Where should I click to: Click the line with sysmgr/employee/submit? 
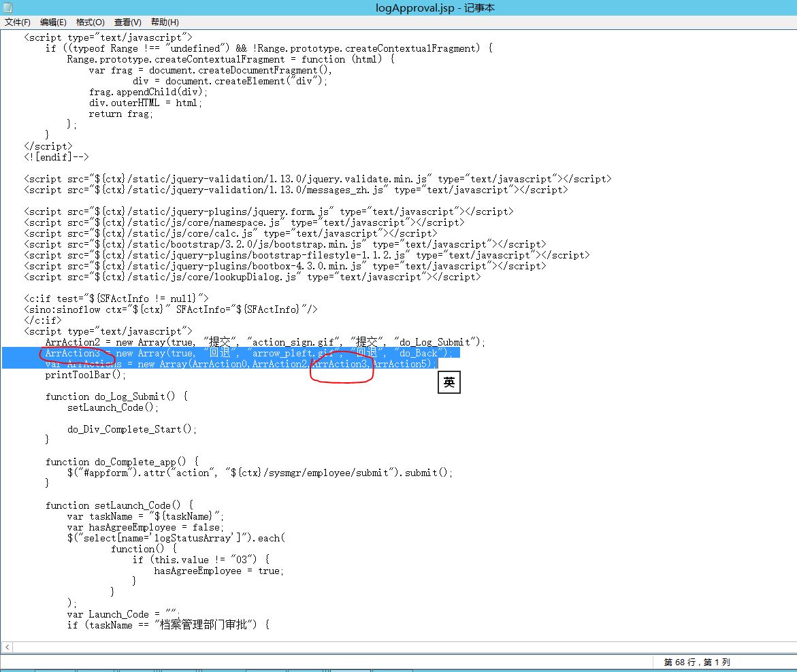(260, 473)
